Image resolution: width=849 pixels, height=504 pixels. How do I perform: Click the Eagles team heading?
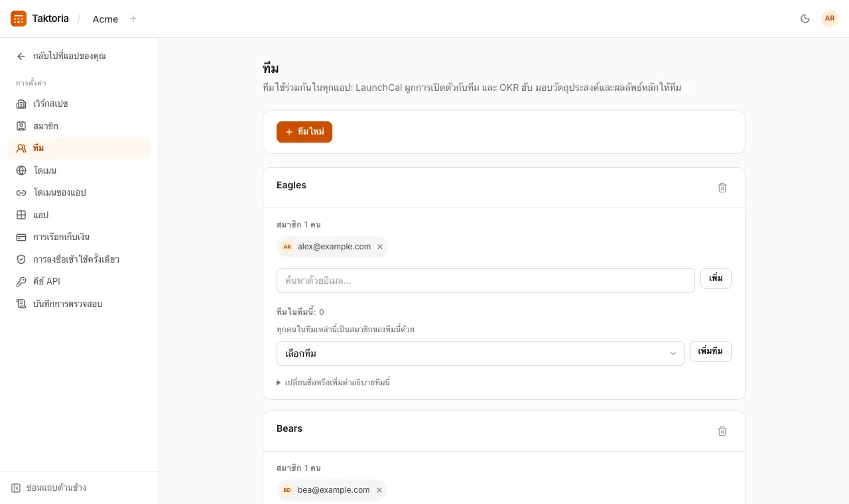[x=291, y=185]
